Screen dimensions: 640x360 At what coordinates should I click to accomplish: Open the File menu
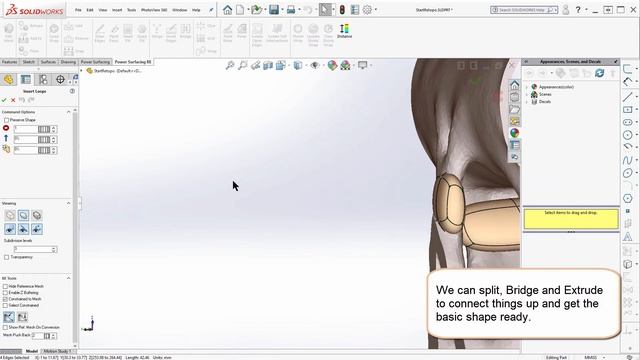coord(78,10)
